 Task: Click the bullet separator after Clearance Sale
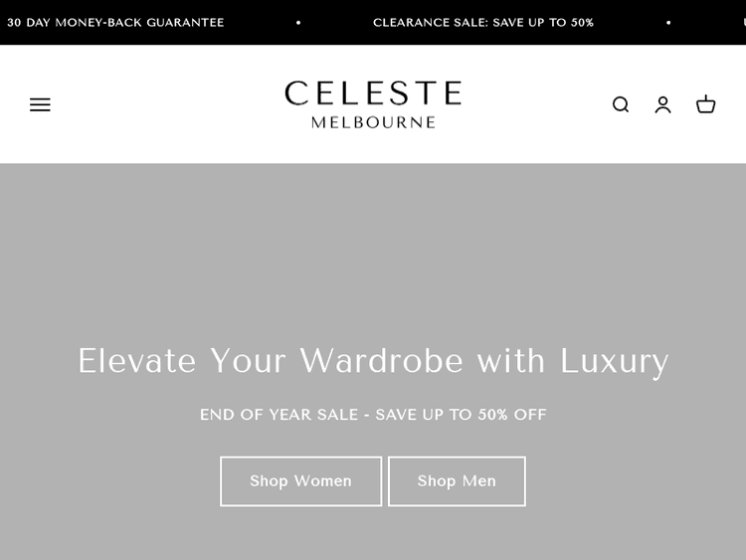coord(668,22)
